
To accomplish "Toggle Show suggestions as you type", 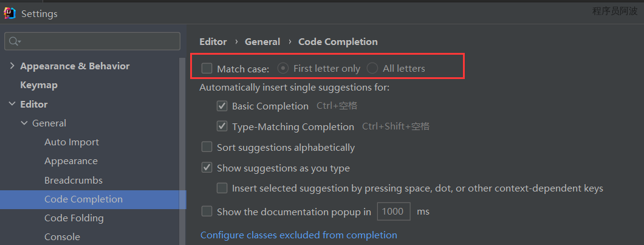I will [207, 168].
